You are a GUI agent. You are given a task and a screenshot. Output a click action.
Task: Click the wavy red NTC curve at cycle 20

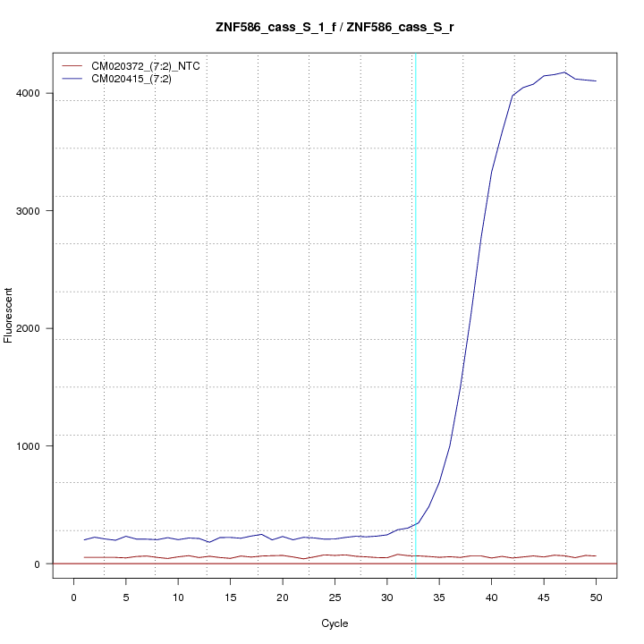click(x=283, y=555)
